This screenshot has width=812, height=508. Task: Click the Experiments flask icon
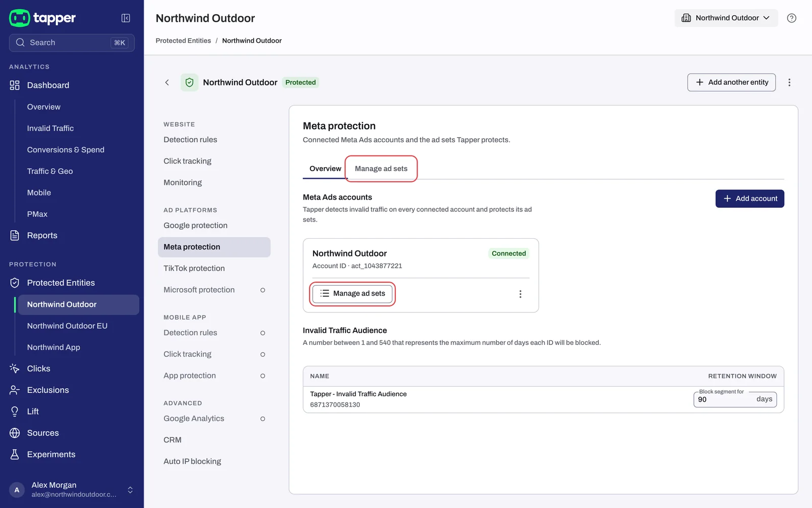(15, 454)
